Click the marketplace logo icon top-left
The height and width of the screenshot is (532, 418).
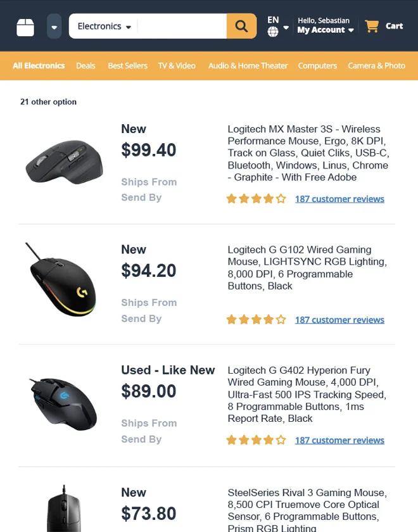pyautogui.click(x=25, y=26)
